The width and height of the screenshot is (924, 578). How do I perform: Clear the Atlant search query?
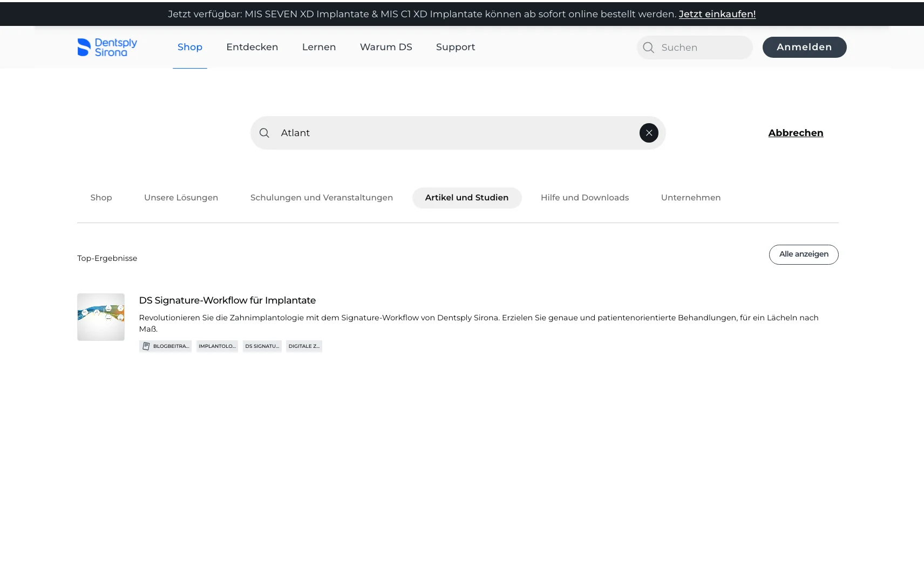click(x=649, y=133)
